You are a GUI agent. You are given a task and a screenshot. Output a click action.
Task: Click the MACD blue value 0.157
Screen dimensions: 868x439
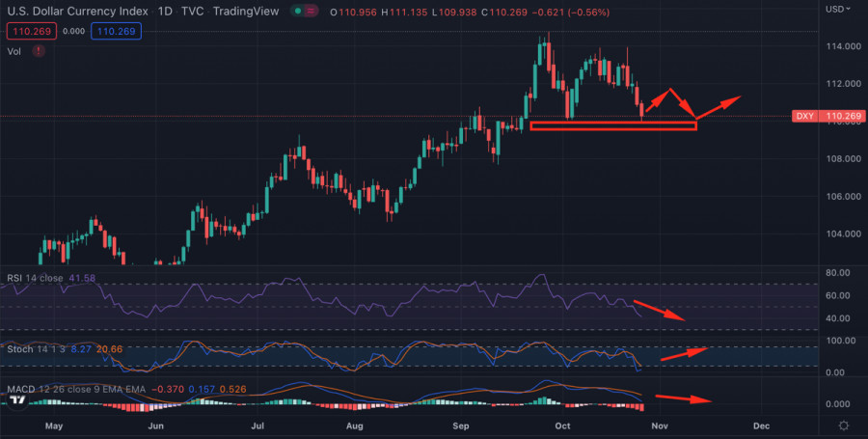pyautogui.click(x=202, y=390)
